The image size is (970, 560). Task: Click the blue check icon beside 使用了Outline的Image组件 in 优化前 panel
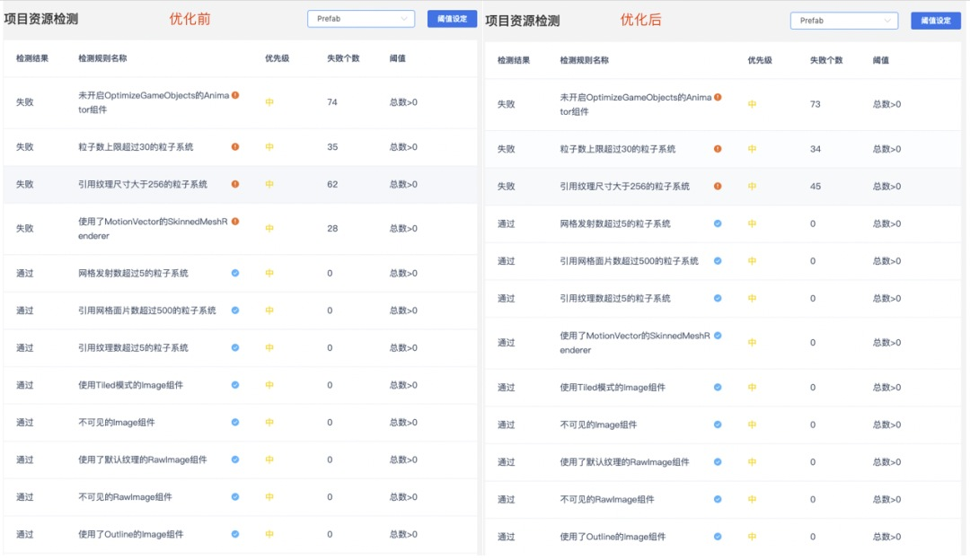point(235,534)
